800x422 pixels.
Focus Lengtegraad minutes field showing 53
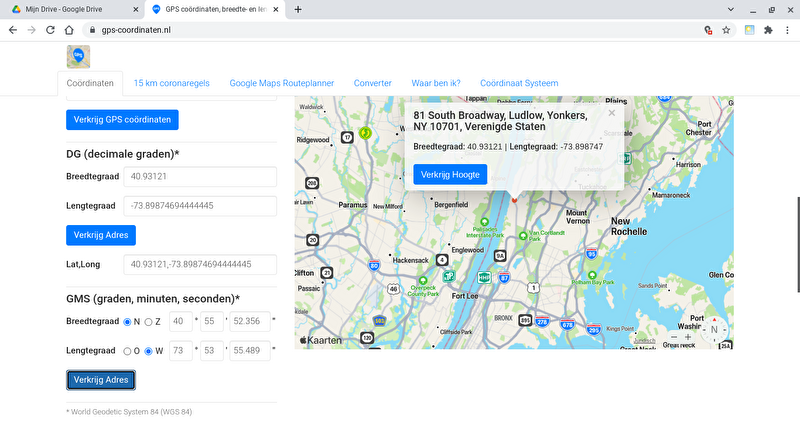coord(212,351)
